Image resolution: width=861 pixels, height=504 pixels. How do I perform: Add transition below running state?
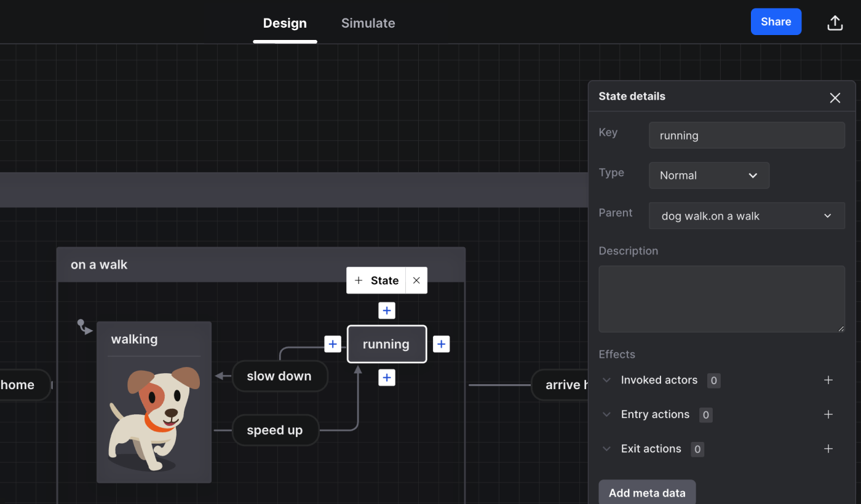coord(387,377)
